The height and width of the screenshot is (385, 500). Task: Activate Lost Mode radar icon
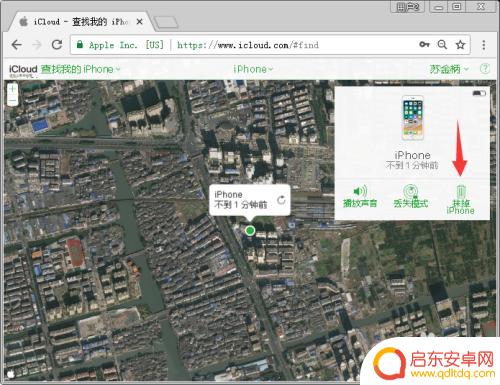[410, 191]
